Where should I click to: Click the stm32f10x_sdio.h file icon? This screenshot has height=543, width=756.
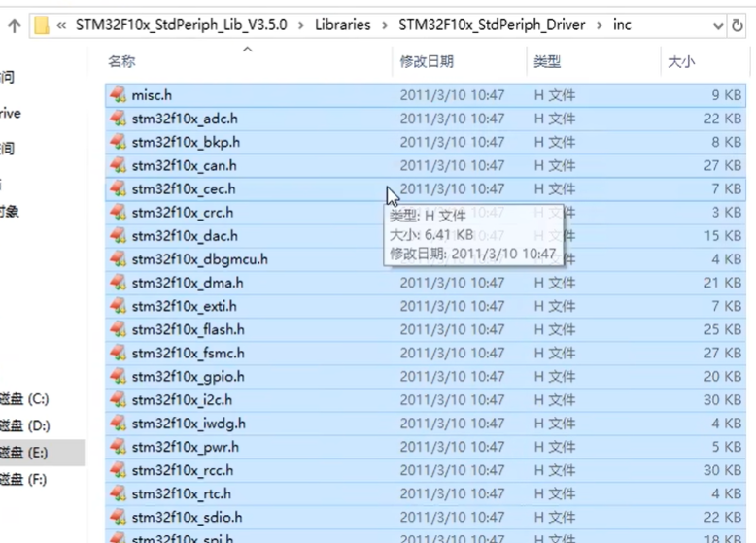tap(118, 518)
